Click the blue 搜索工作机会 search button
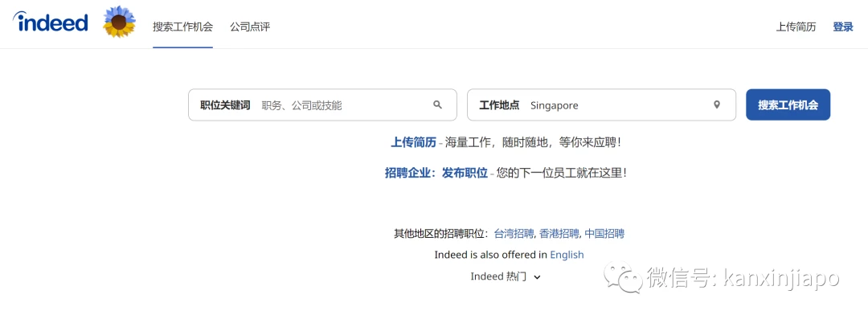Screen dimensions: 868x319 (788, 104)
